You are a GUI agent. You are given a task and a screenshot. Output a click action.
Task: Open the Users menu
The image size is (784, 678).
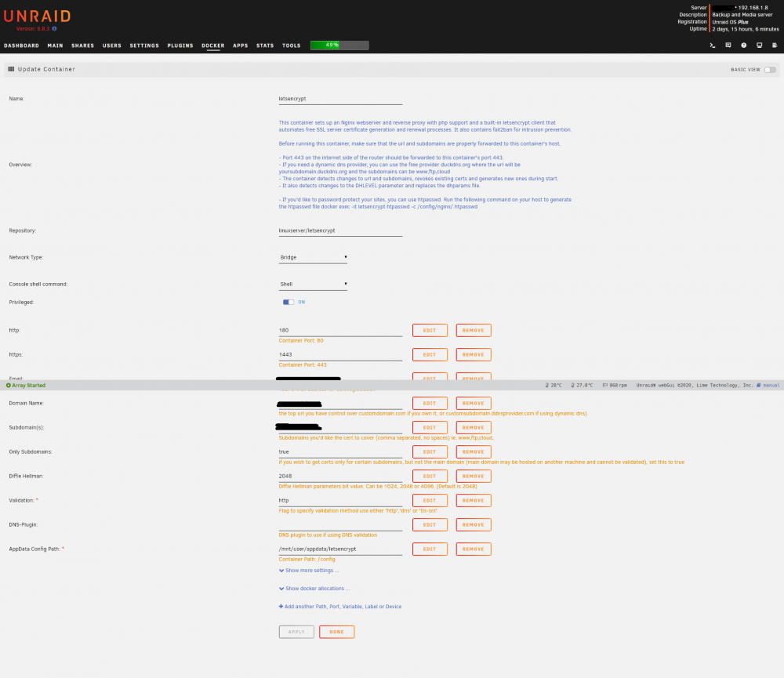click(112, 45)
